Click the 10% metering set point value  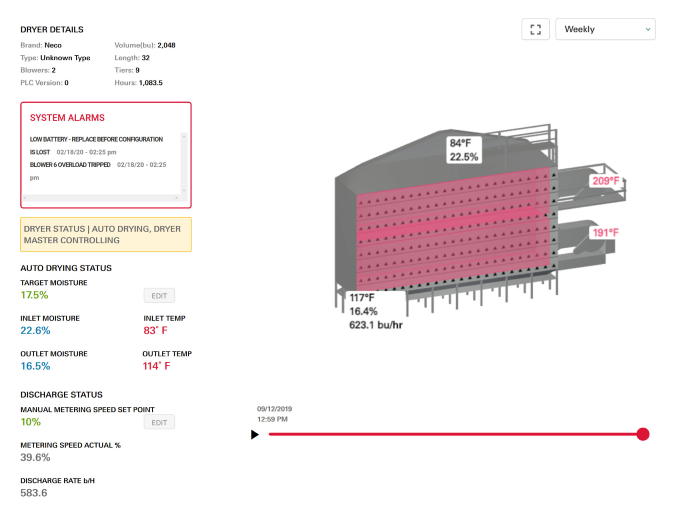31,422
